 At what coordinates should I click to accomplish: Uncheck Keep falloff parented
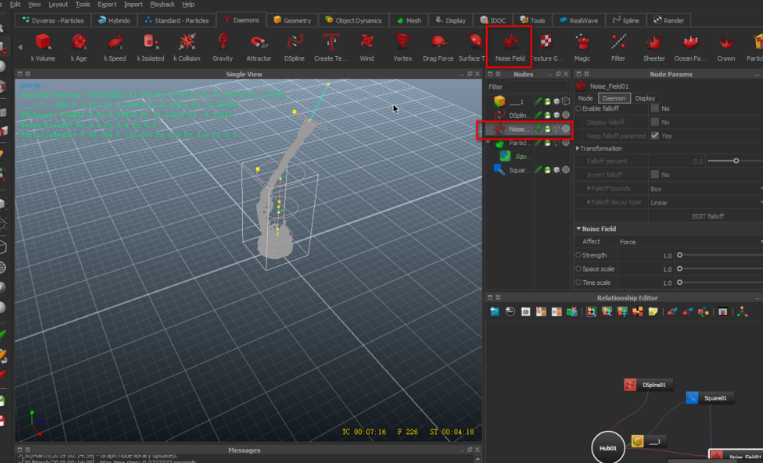click(655, 135)
